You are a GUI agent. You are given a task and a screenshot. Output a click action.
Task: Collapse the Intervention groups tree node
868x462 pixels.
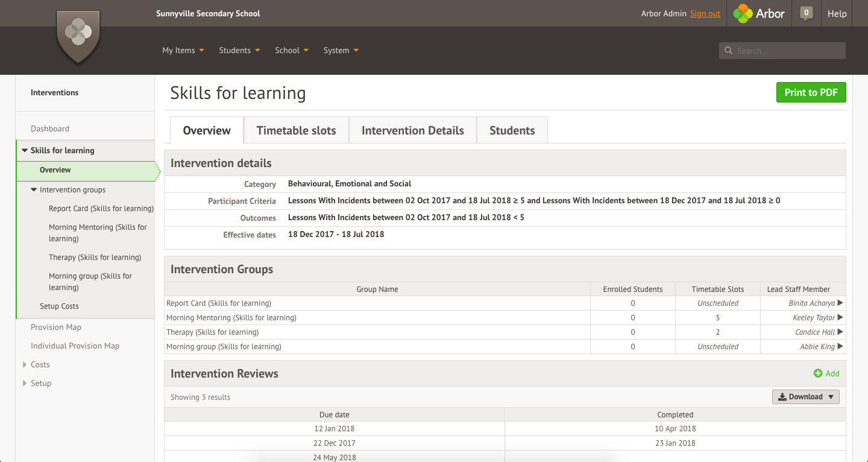[34, 190]
